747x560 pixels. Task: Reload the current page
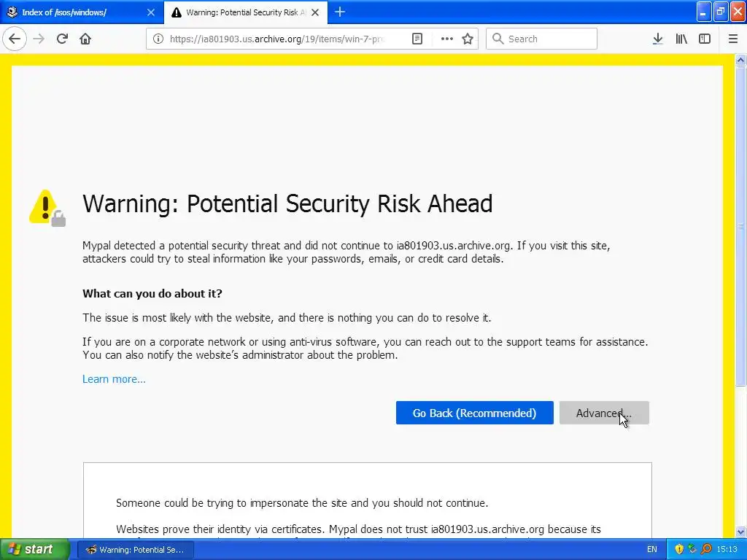coord(62,39)
